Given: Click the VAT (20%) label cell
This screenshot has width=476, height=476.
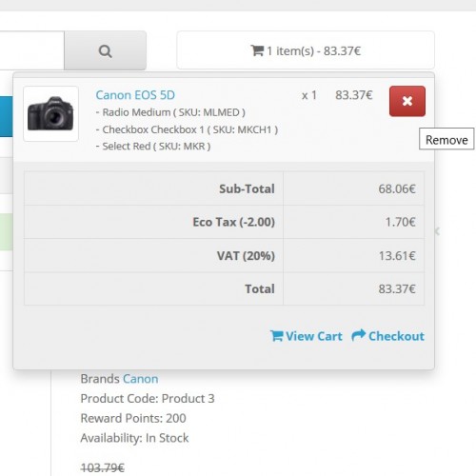Looking at the screenshot, I should [x=153, y=255].
